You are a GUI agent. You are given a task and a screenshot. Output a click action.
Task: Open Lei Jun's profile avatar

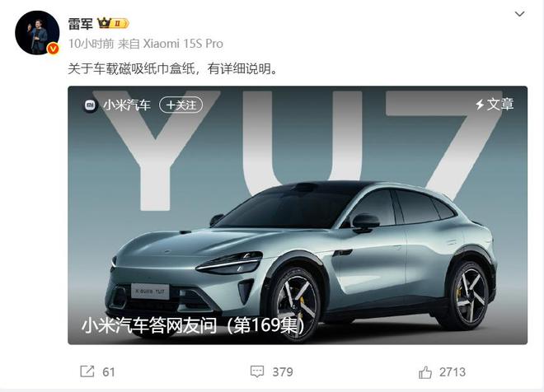pos(37,33)
